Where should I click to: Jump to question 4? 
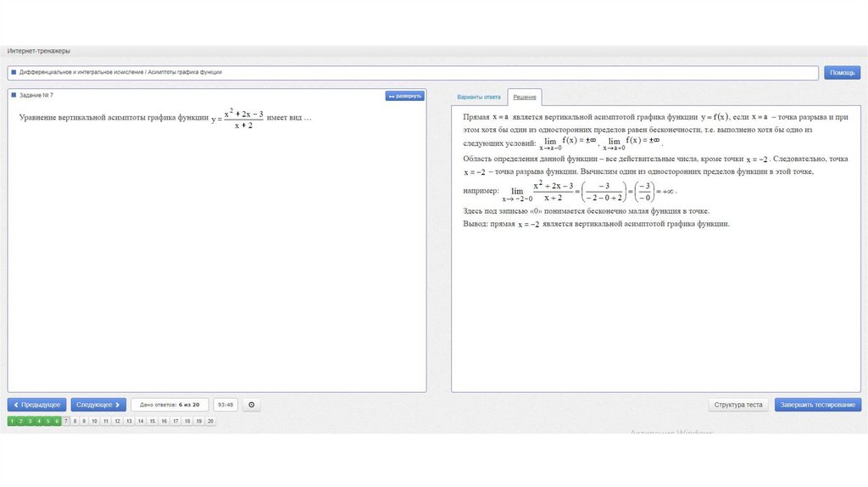[x=39, y=421]
